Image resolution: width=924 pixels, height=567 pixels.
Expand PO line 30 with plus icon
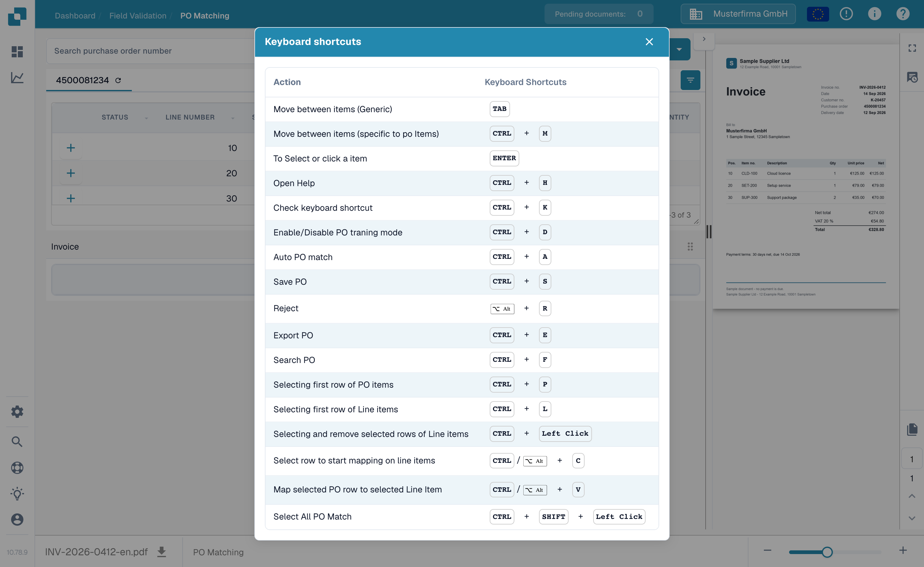(x=71, y=198)
